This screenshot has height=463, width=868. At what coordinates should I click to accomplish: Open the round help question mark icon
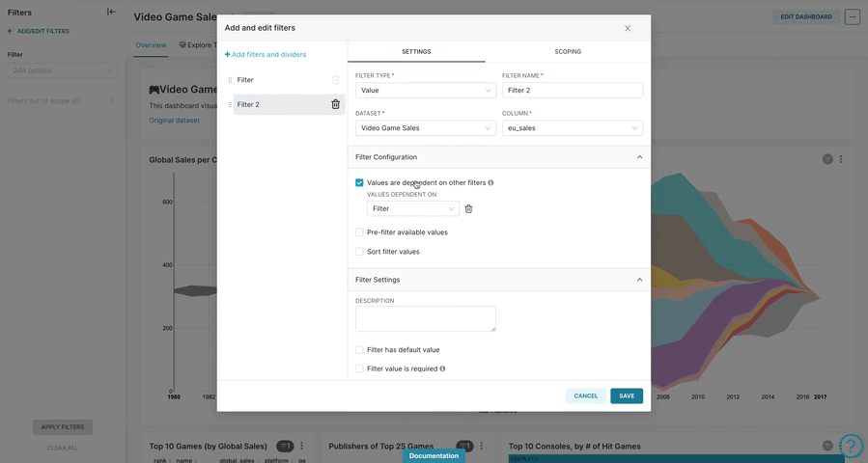[851, 446]
